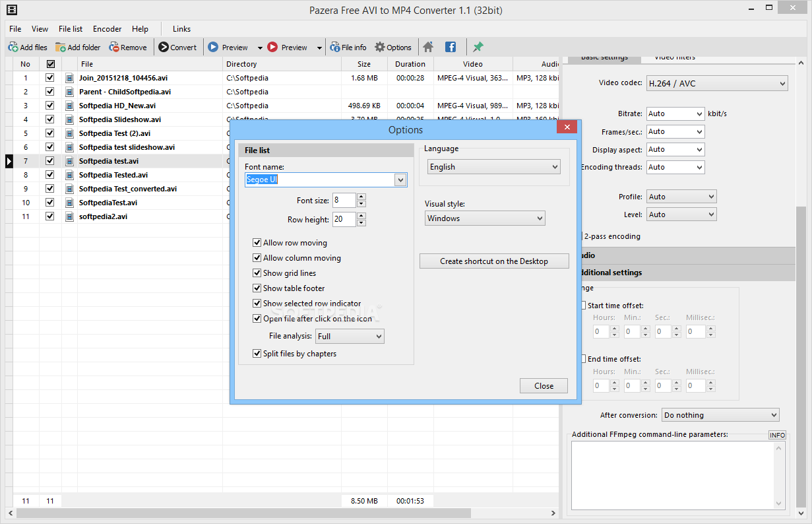Click file icon of Join_20151218_104456.avi

click(69, 78)
